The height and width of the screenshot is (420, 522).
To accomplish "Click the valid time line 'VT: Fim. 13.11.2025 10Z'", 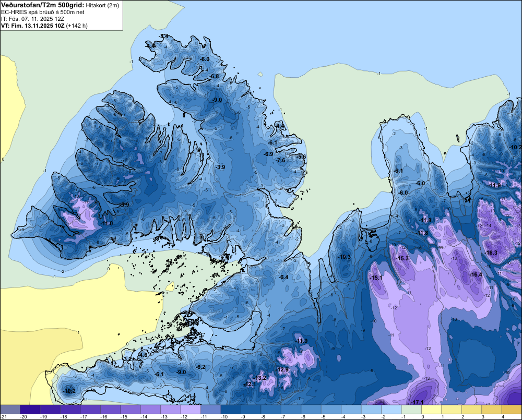I will [32, 26].
